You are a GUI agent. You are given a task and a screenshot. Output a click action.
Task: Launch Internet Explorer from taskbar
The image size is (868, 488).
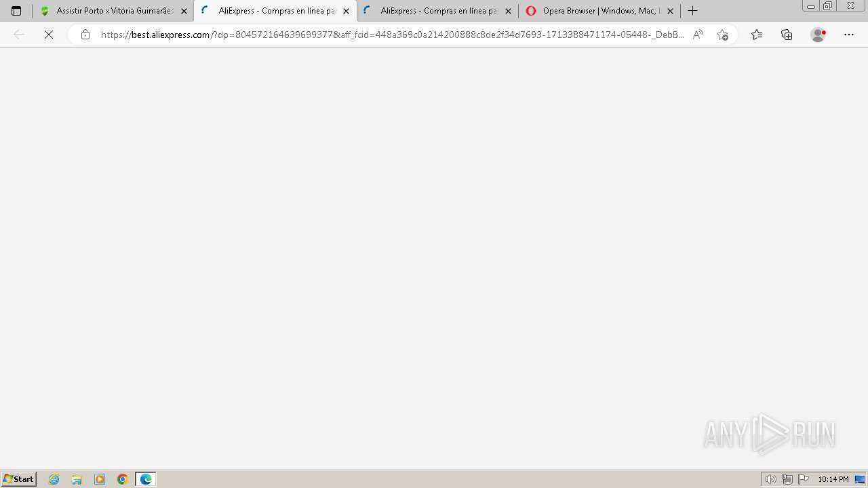pos(54,479)
